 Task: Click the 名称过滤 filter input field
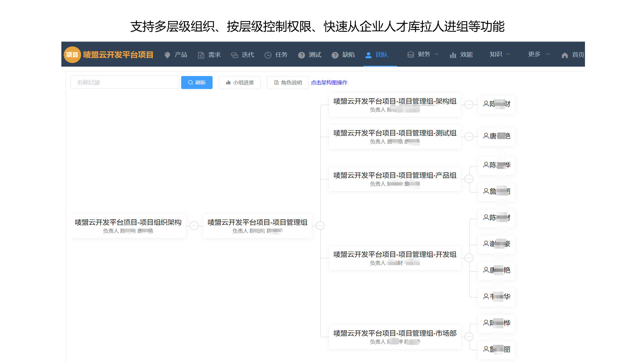click(124, 82)
